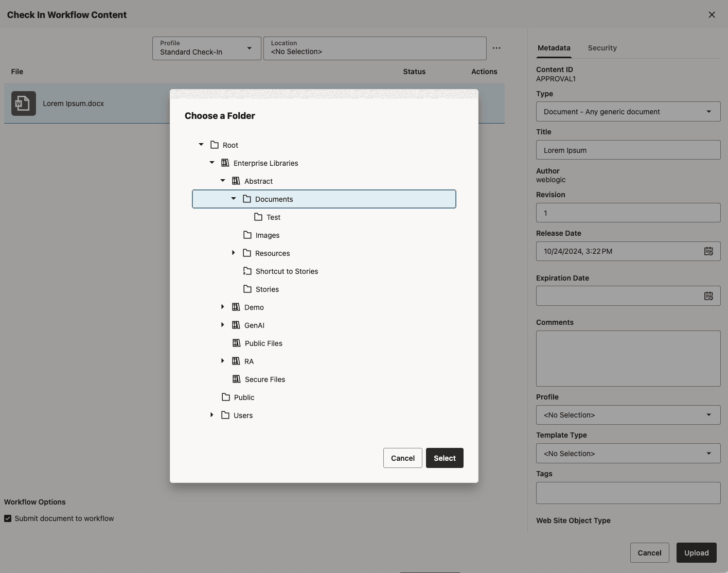
Task: Click the Users row label
Action: 243,415
